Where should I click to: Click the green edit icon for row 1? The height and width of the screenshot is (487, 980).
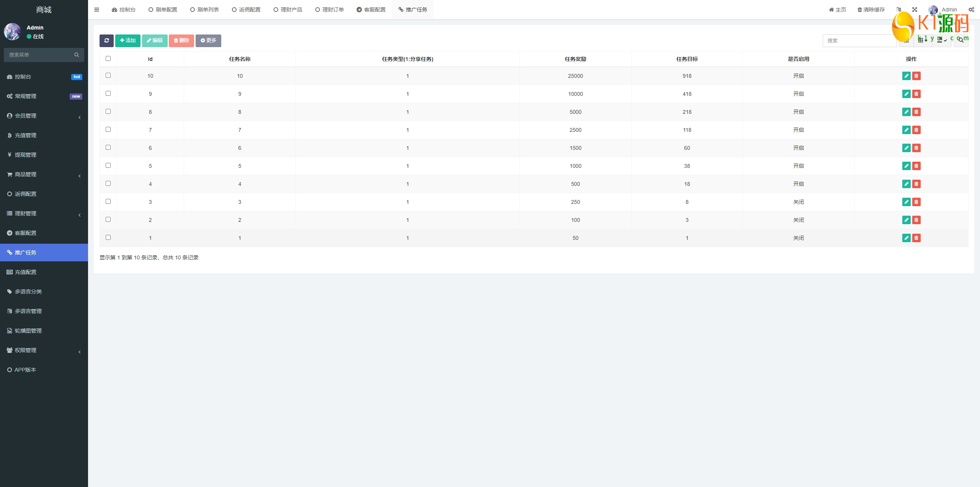pos(906,238)
